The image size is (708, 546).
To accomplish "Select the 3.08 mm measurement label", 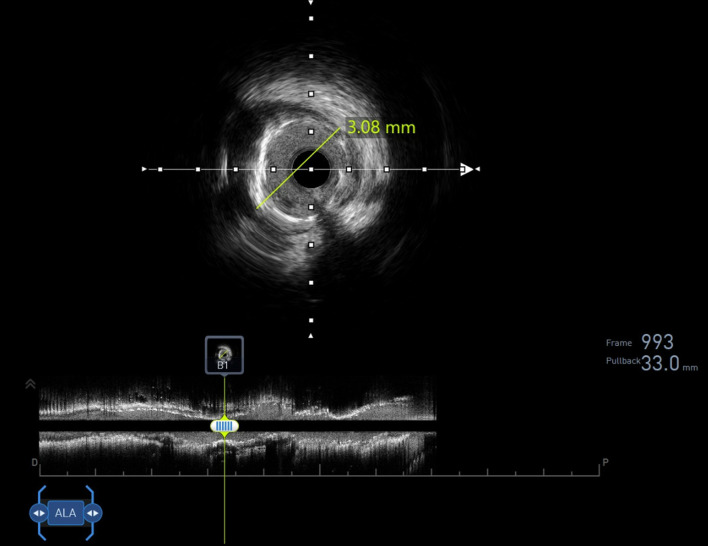I will pyautogui.click(x=381, y=127).
